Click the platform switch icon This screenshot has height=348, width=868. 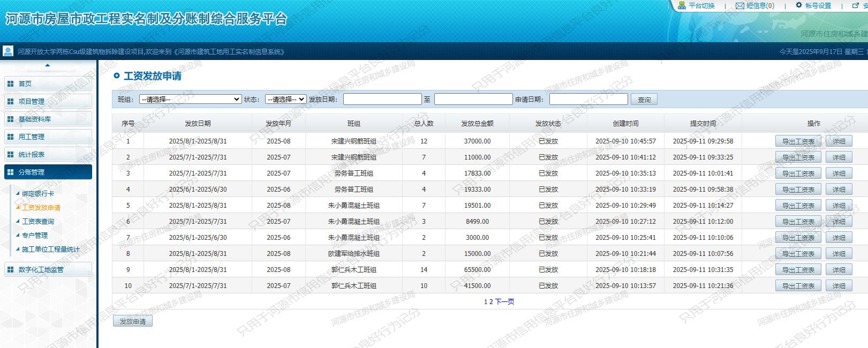(682, 5)
